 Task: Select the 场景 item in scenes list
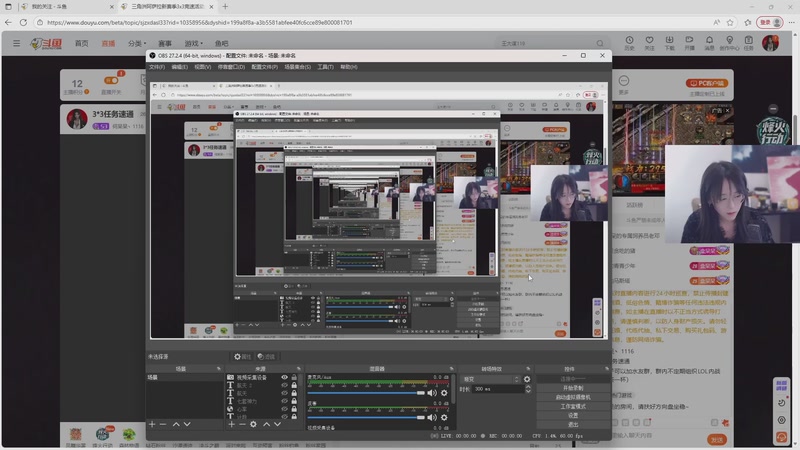pyautogui.click(x=185, y=378)
